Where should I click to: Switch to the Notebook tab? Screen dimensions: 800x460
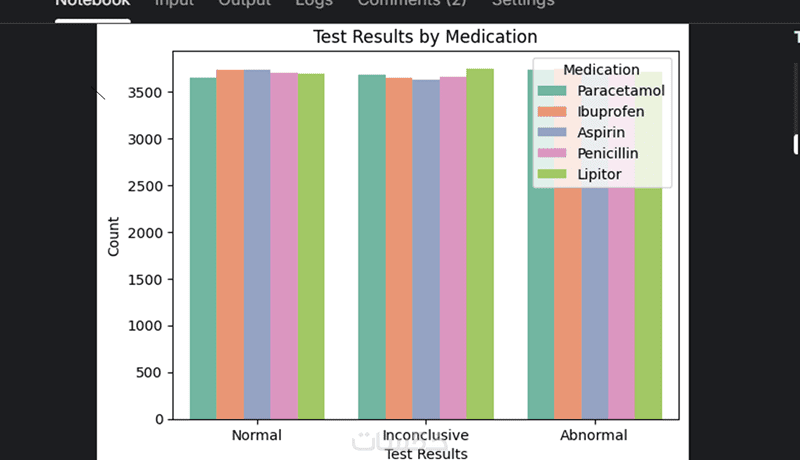tap(92, 4)
